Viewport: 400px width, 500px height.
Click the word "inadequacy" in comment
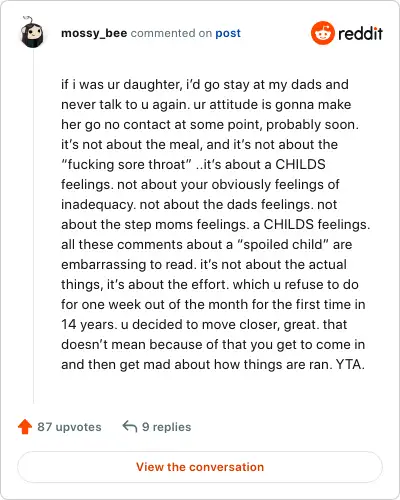pos(98,205)
